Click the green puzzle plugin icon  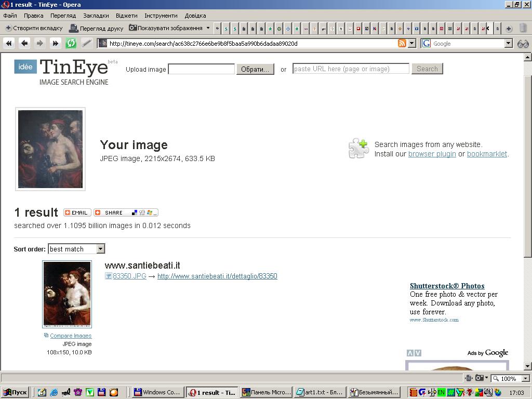[x=358, y=149]
